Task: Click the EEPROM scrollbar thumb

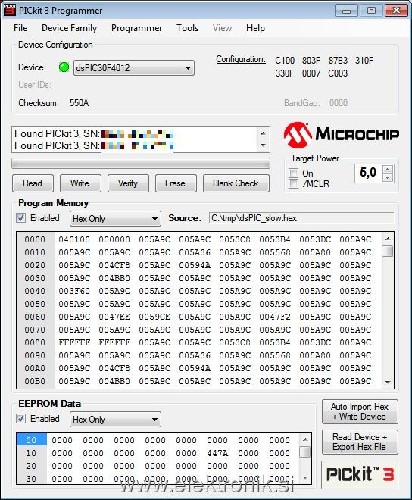Action: 305,452
